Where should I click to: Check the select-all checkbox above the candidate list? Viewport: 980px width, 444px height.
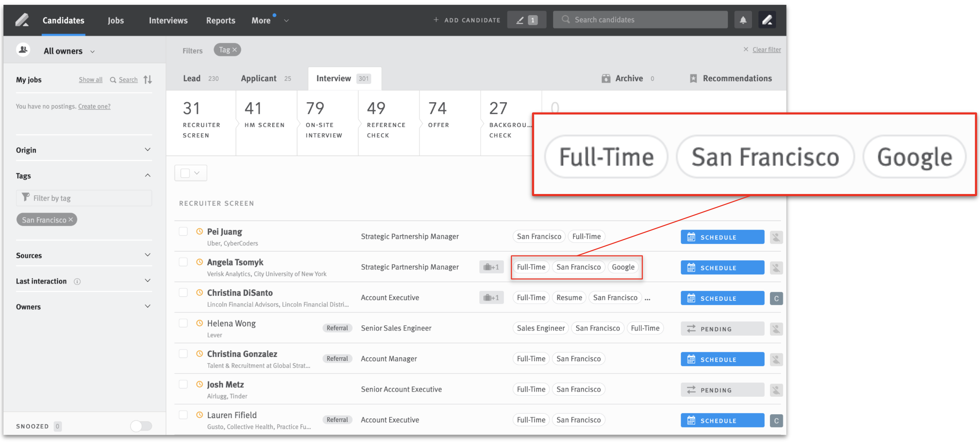(185, 173)
